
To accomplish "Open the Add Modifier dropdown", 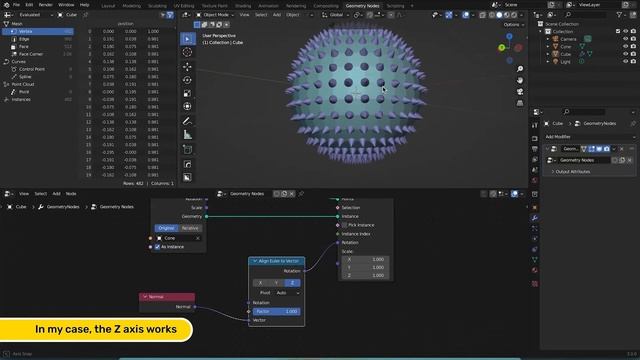I will (590, 137).
